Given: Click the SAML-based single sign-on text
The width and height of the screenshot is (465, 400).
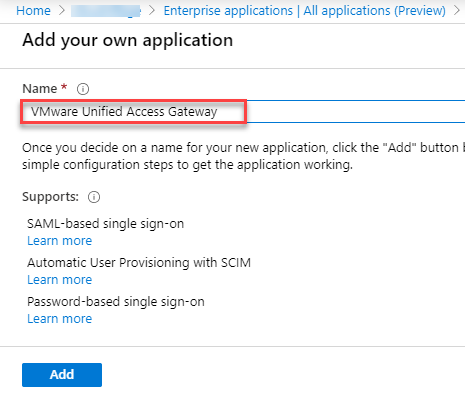Looking at the screenshot, I should point(105,224).
